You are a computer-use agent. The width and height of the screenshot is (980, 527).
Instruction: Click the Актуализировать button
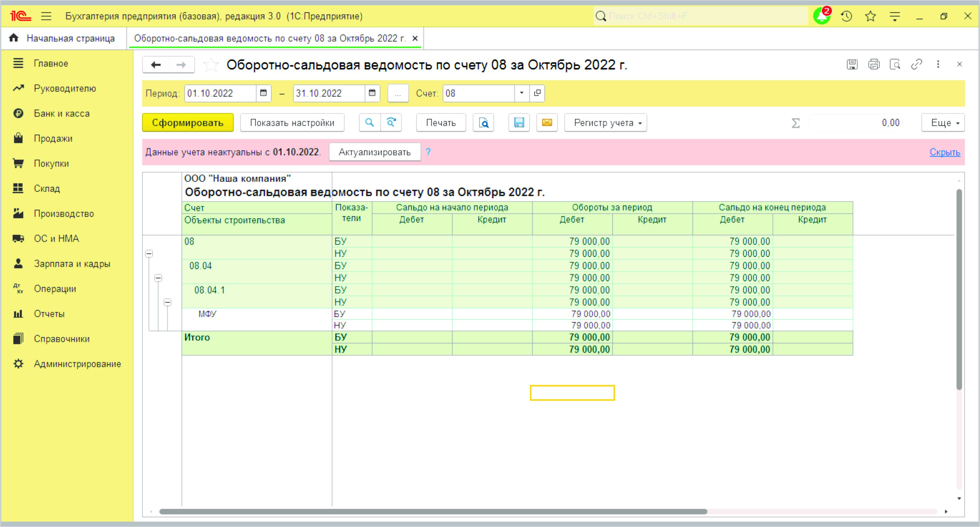pos(374,152)
